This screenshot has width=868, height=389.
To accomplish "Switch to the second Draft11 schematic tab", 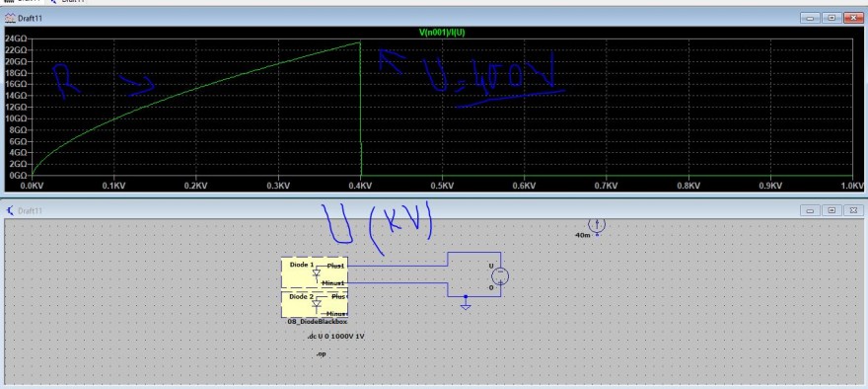I will [x=66, y=2].
